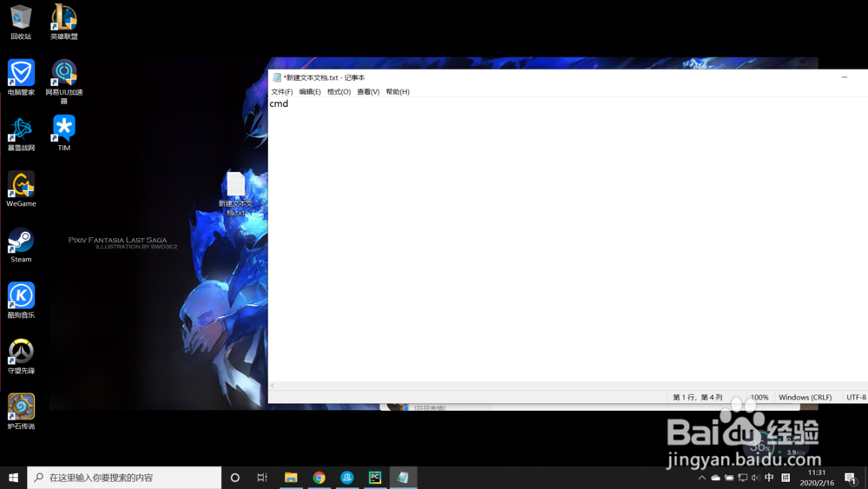Launch the Overwatch desktop shortcut

pos(21,356)
